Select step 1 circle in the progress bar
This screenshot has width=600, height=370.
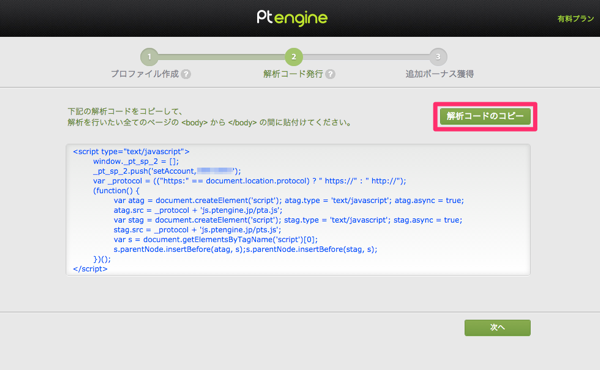(x=149, y=57)
